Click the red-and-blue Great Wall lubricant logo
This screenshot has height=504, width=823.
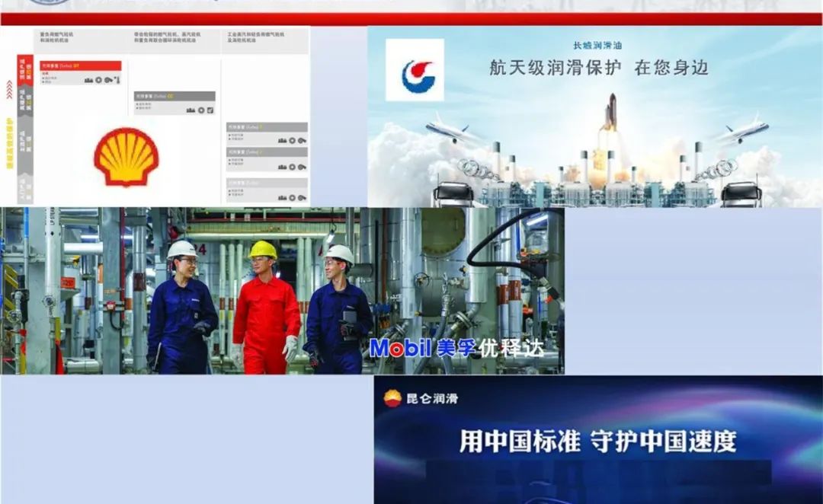click(x=418, y=77)
